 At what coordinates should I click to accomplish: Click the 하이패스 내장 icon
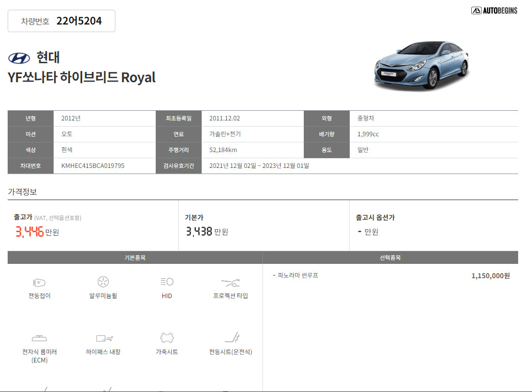[x=105, y=338]
